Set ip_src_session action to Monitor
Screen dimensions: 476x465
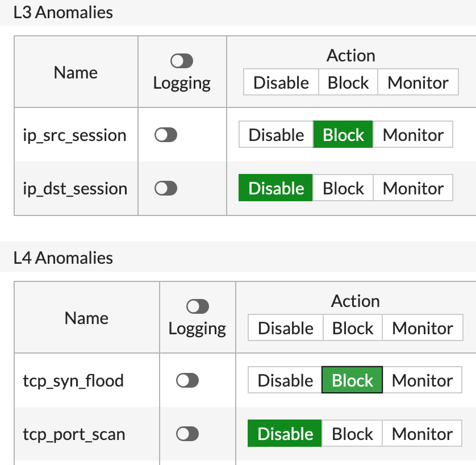413,135
